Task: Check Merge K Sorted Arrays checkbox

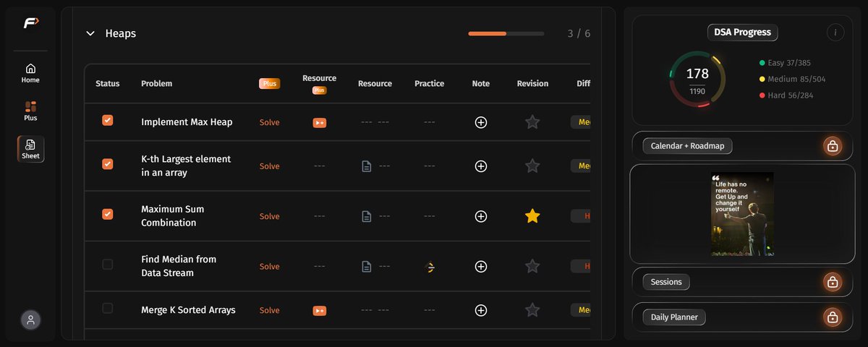Action: pyautogui.click(x=108, y=308)
